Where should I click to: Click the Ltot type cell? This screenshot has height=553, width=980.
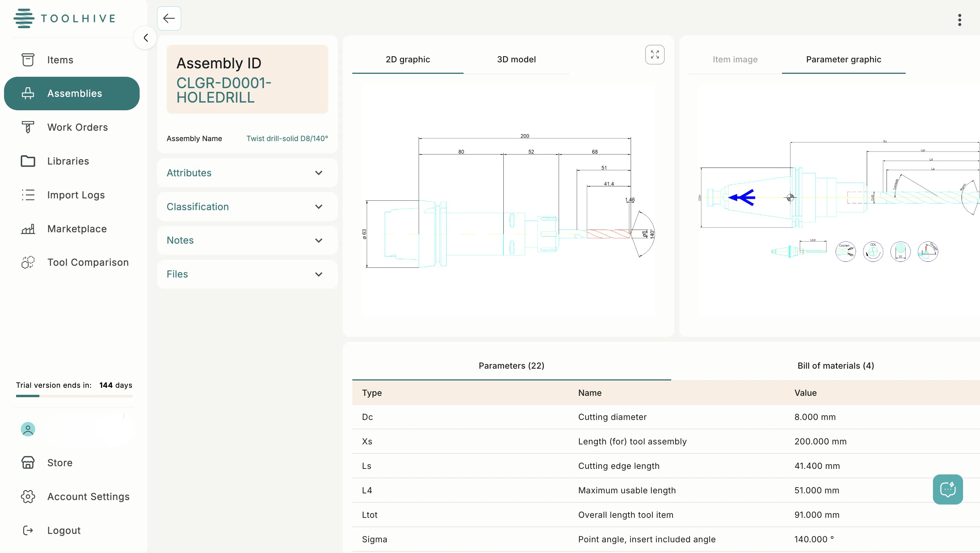coord(369,515)
